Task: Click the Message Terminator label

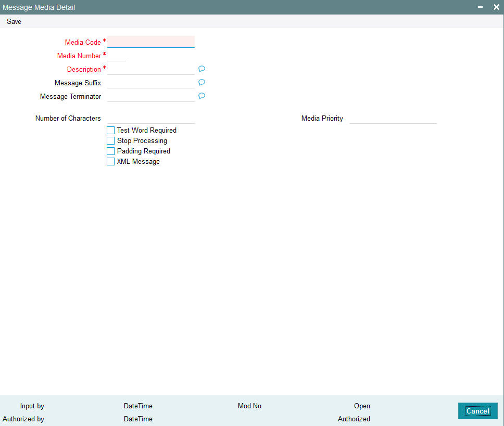Action: [70, 96]
